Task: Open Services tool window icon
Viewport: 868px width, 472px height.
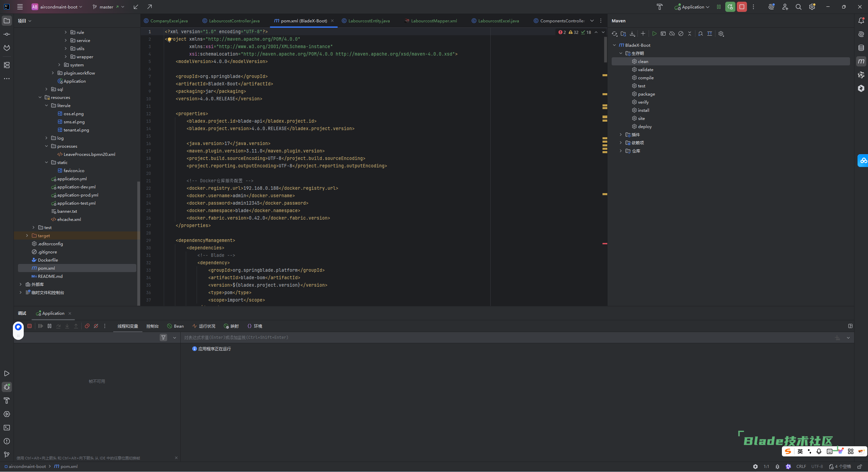Action: pyautogui.click(x=7, y=414)
